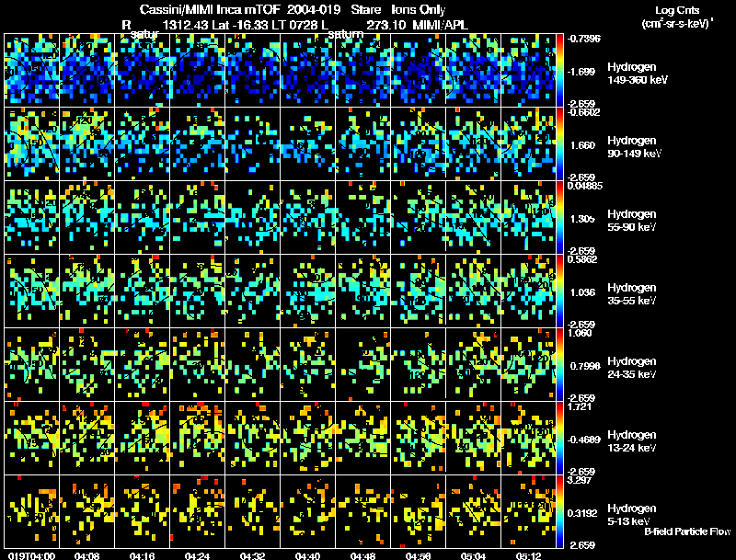Click the '05:04' time axis label

click(473, 555)
